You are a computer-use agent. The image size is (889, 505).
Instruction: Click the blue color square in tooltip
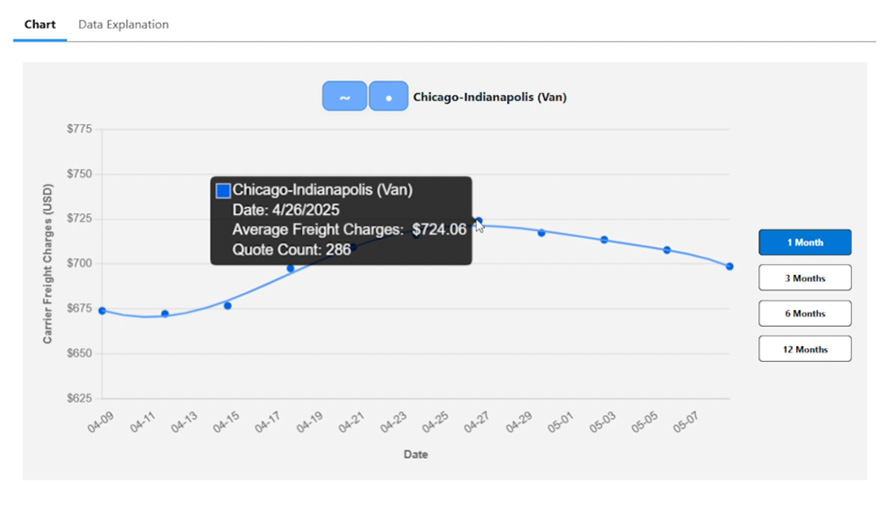click(x=223, y=190)
